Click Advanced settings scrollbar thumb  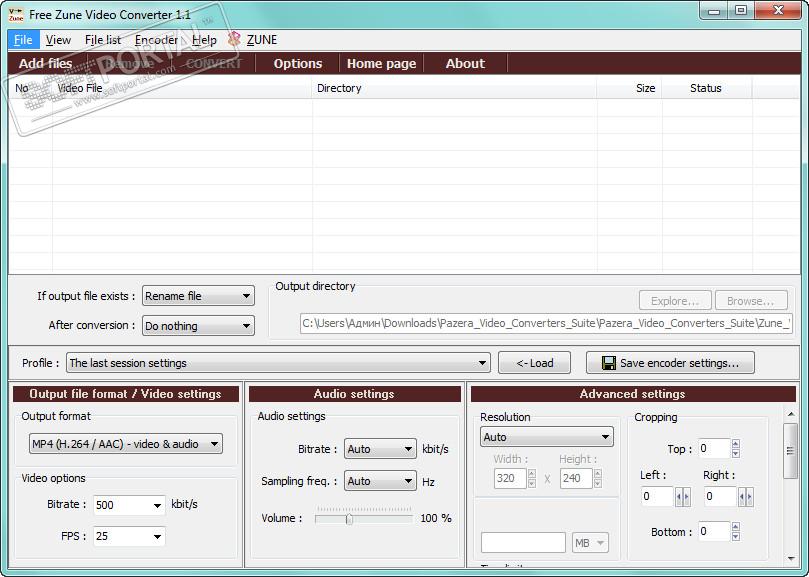790,451
